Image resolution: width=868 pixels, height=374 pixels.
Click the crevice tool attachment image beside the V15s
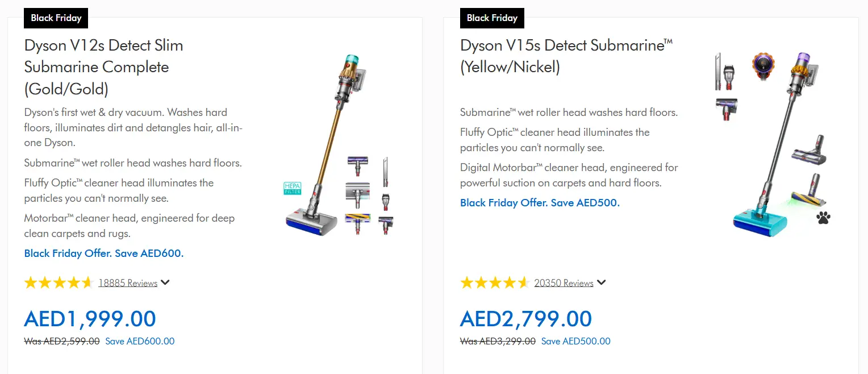[717, 70]
